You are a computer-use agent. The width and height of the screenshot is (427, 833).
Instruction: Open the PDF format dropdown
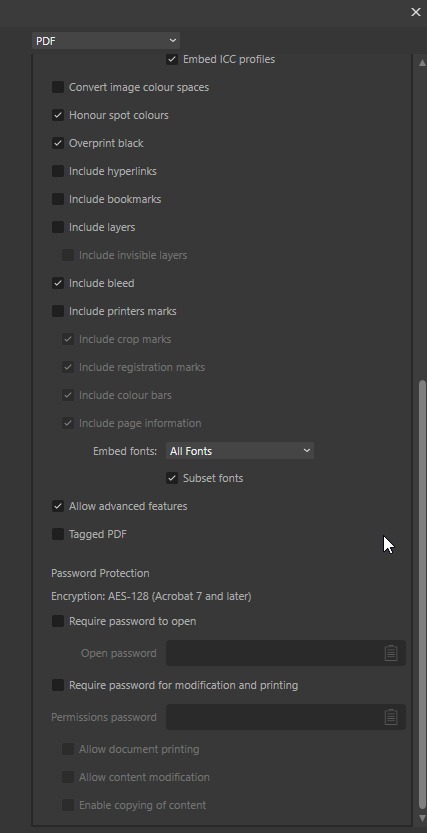pyautogui.click(x=106, y=41)
